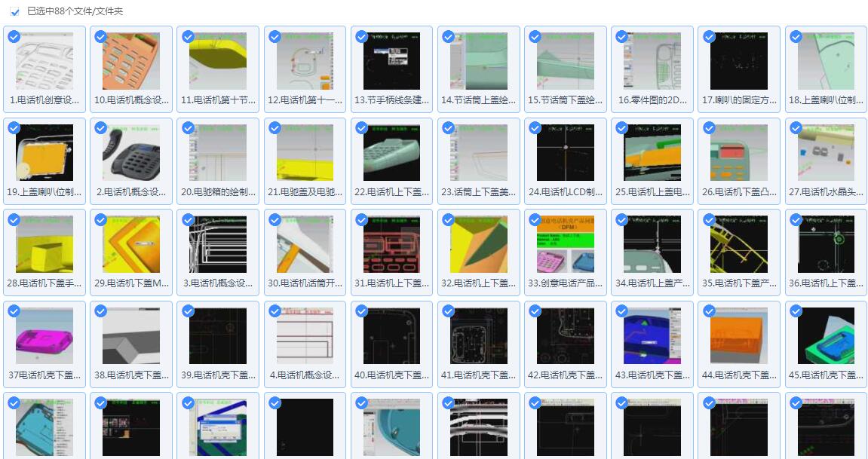868x459 pixels.
Task: Toggle the select-all checkbox for 88 files
Action: coord(15,11)
